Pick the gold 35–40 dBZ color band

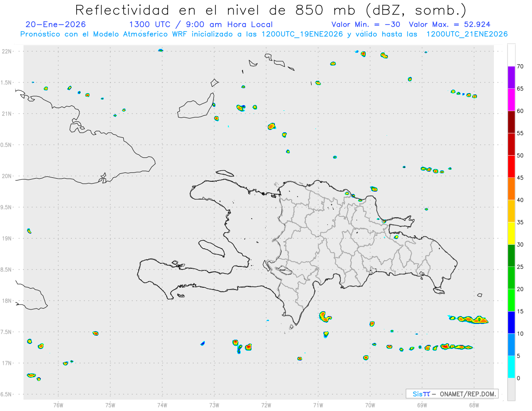511,211
